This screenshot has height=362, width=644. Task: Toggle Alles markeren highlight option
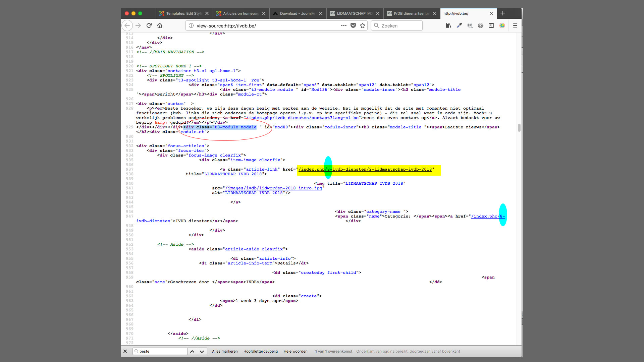[x=225, y=351]
